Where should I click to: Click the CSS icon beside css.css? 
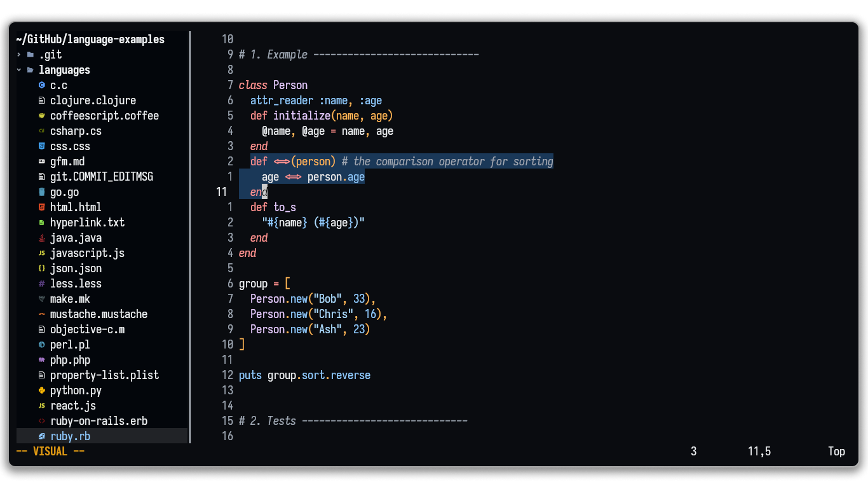(x=41, y=146)
